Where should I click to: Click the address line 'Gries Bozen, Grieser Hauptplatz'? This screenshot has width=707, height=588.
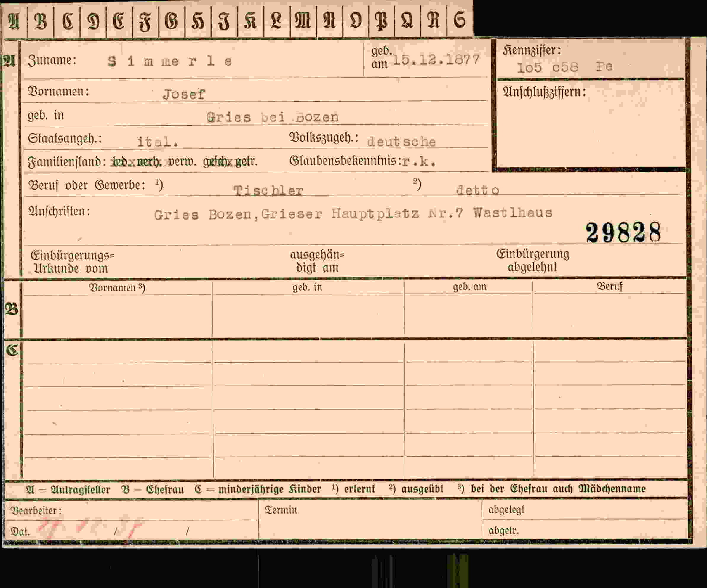pyautogui.click(x=287, y=214)
